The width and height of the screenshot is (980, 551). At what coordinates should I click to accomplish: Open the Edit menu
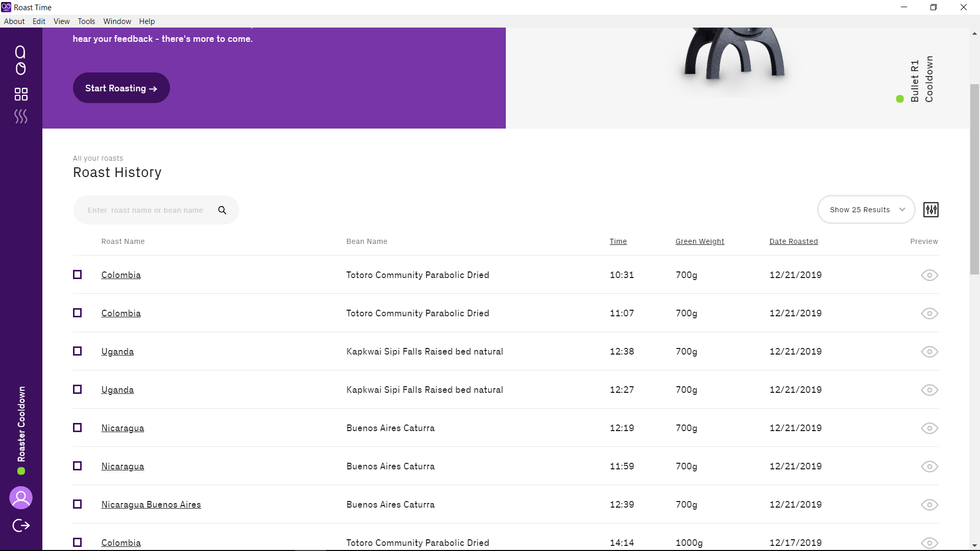tap(39, 21)
